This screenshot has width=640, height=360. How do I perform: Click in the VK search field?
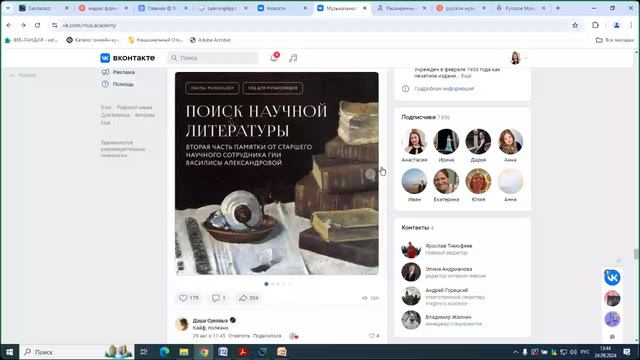[x=213, y=58]
